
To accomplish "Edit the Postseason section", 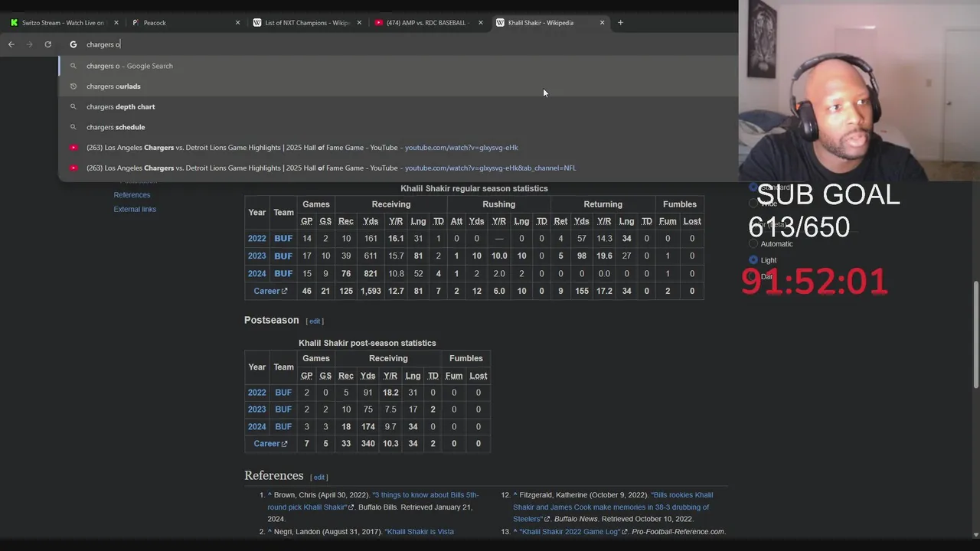I will (314, 321).
